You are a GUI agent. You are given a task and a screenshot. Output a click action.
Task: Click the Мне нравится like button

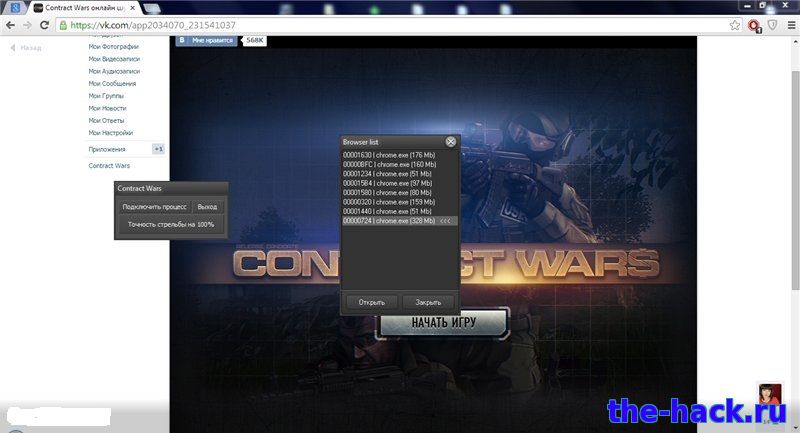207,40
